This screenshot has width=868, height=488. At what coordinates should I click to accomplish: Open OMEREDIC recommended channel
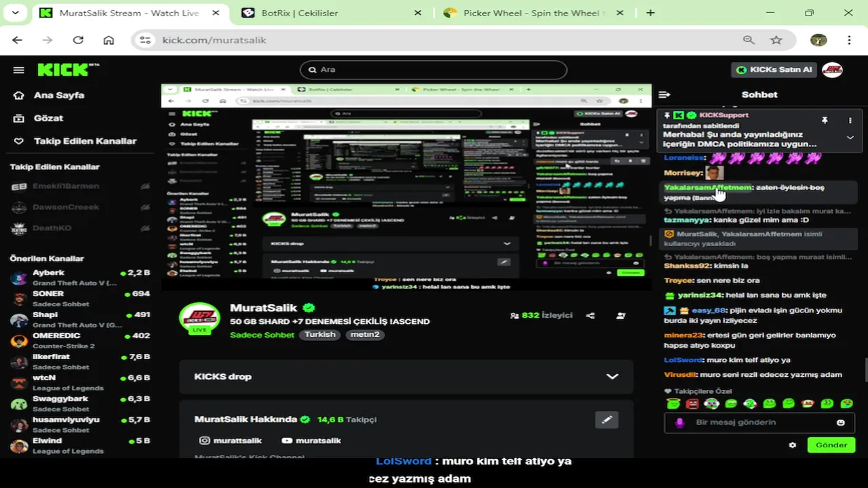[x=80, y=341]
